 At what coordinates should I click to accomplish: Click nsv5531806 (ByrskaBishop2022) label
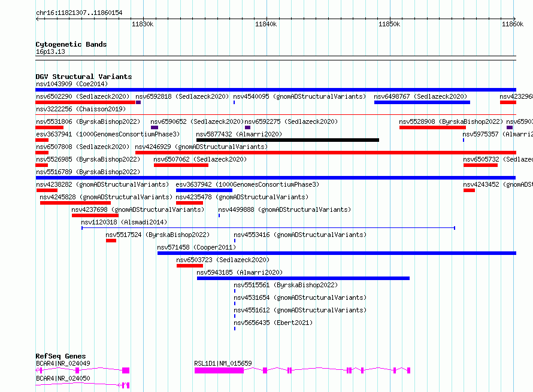(88, 121)
